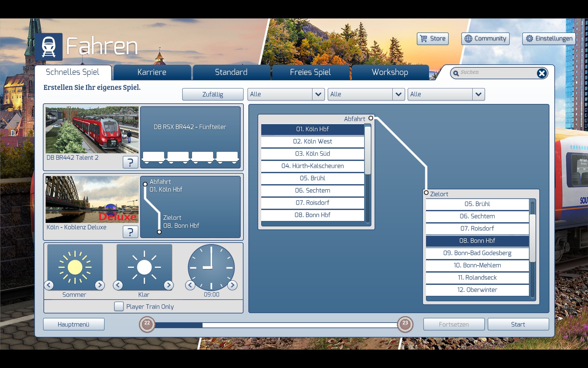588x368 pixels.
Task: Switch to the Karriere tab
Action: (152, 72)
